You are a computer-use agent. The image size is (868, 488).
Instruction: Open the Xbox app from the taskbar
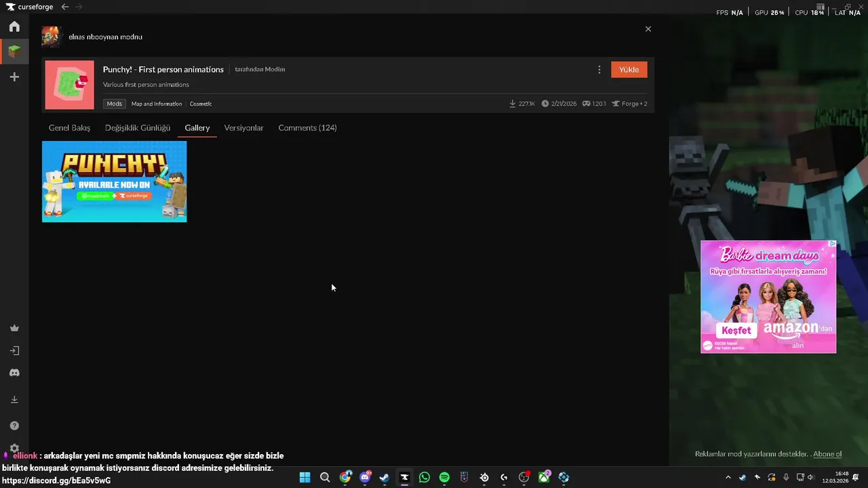(544, 477)
